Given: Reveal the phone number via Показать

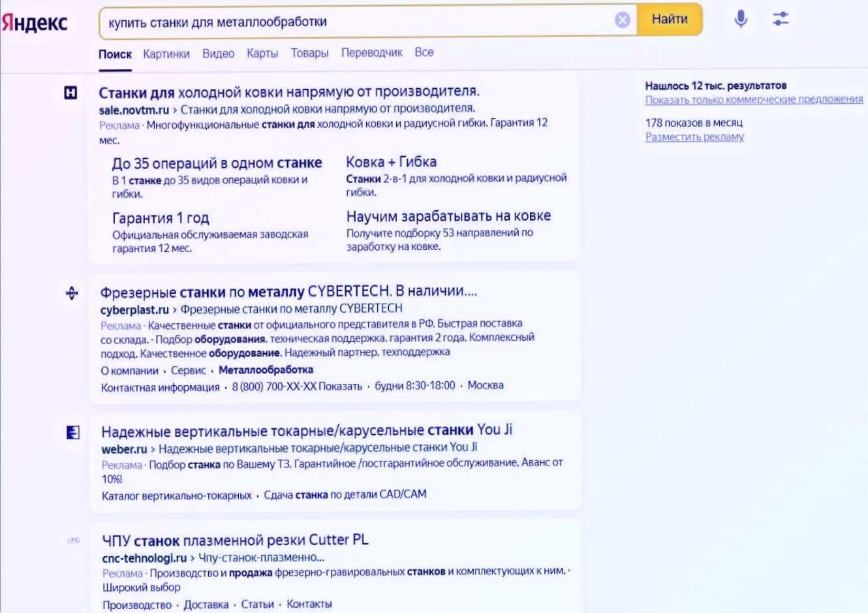Looking at the screenshot, I should (340, 385).
